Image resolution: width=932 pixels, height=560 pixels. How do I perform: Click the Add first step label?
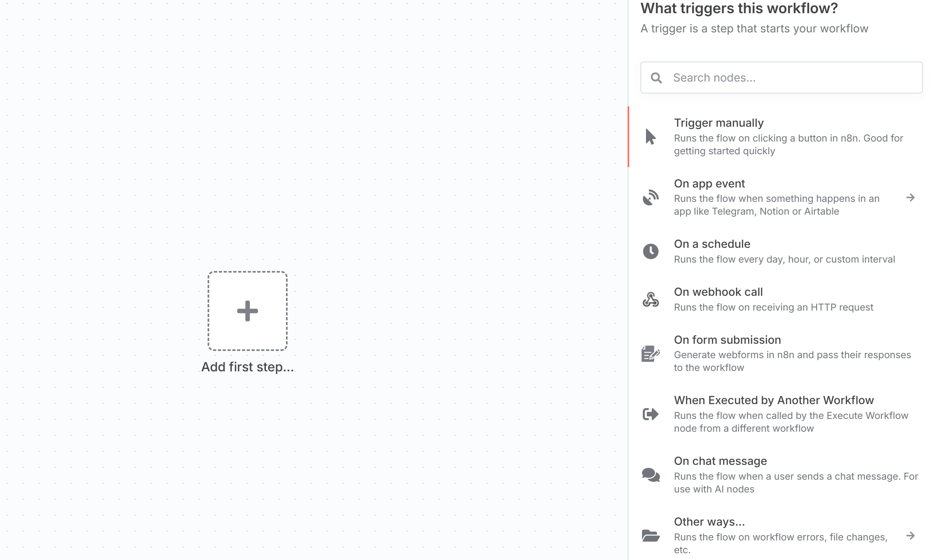(x=248, y=367)
